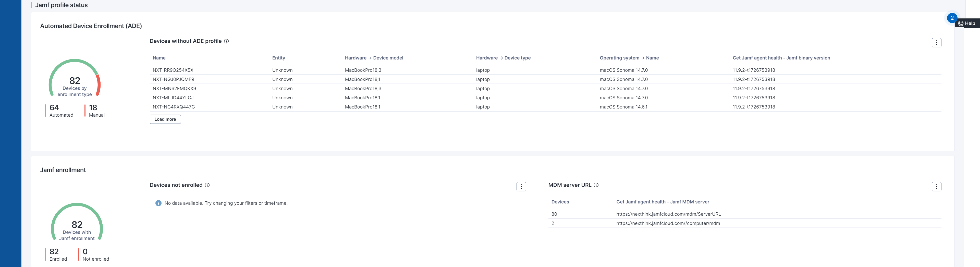Click the Hardware Device model column header
Viewport: 980px width, 267px height.
coord(374,58)
